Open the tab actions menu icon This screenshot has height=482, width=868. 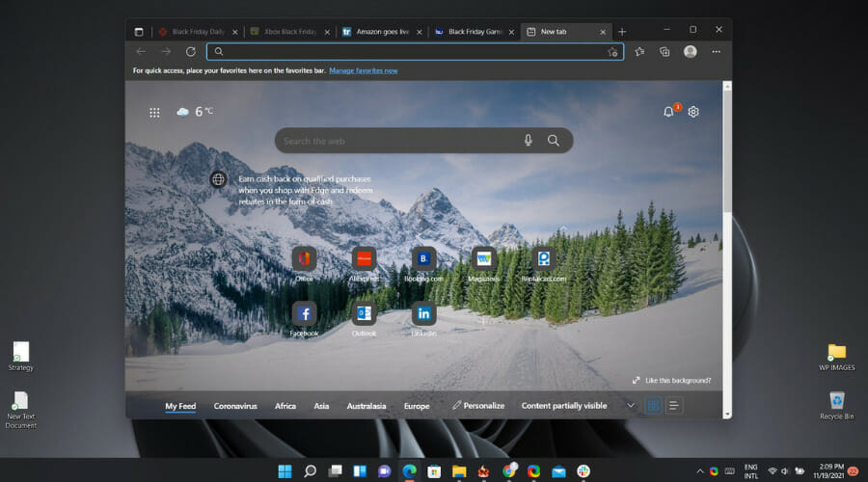[x=139, y=32]
